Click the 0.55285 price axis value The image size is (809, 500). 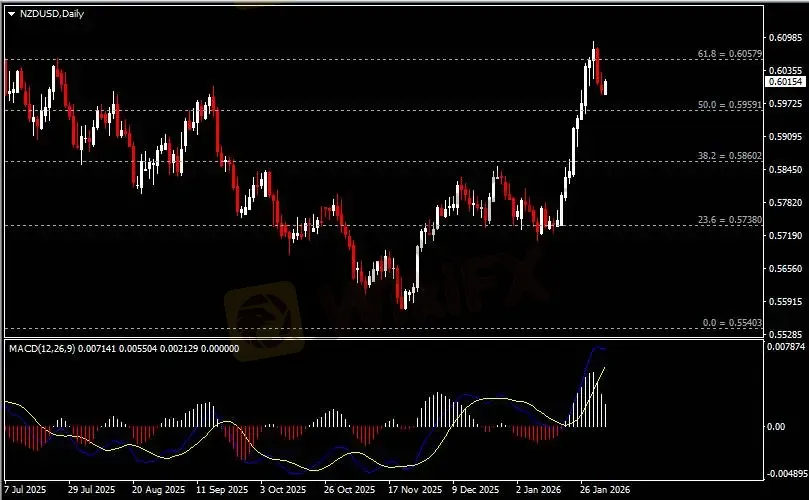click(785, 334)
